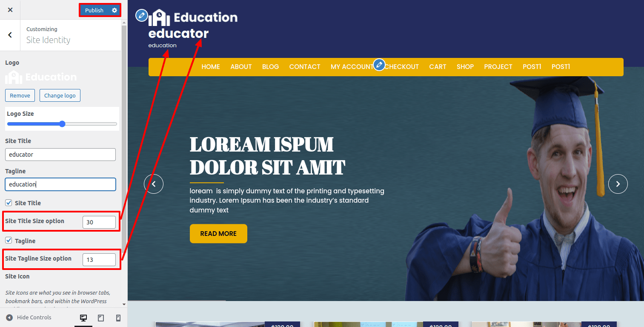Uncheck the Site Title checkbox
The height and width of the screenshot is (327, 644).
click(x=9, y=203)
